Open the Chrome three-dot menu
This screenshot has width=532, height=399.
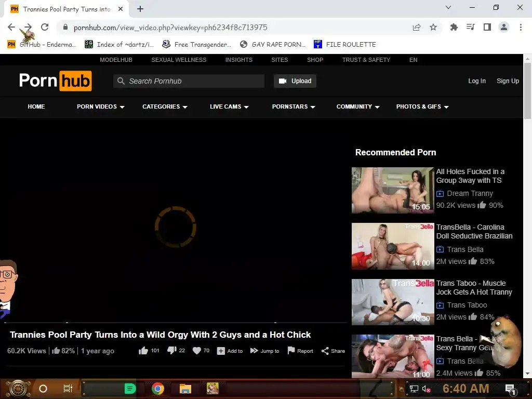click(521, 27)
